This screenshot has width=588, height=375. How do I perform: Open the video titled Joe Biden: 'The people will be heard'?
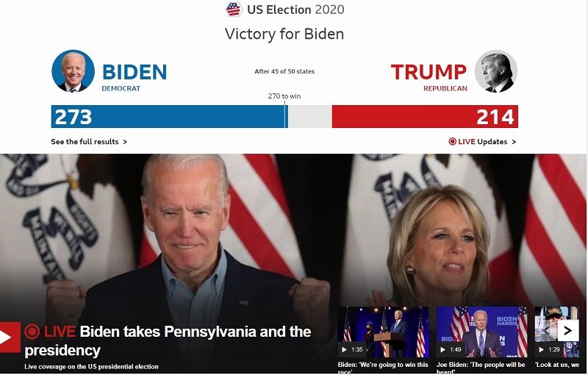[481, 368]
